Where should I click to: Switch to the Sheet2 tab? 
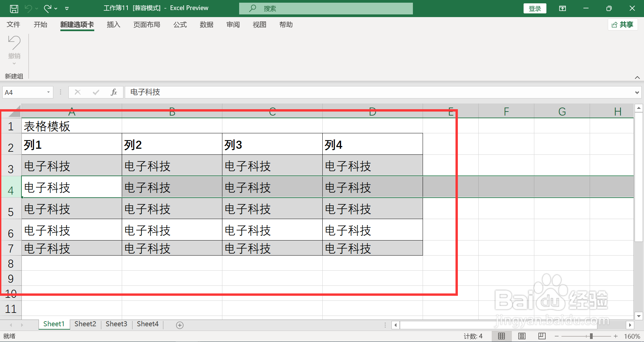coord(85,324)
